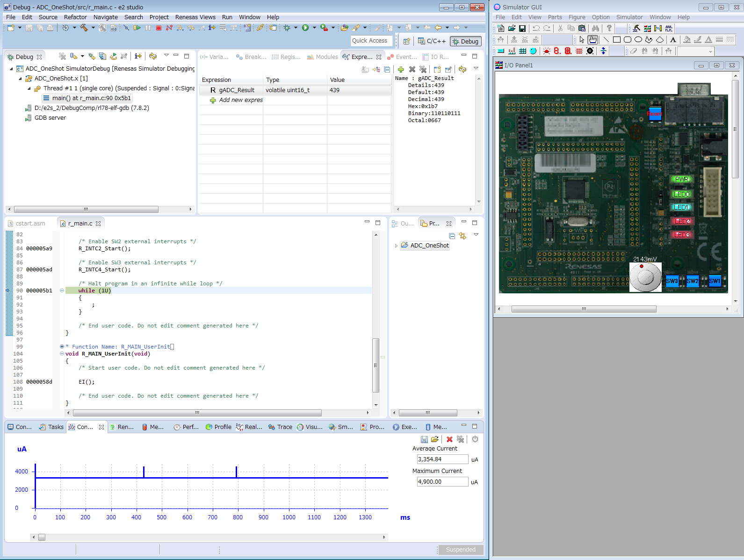Click the Debug bug launch icon

point(287,28)
